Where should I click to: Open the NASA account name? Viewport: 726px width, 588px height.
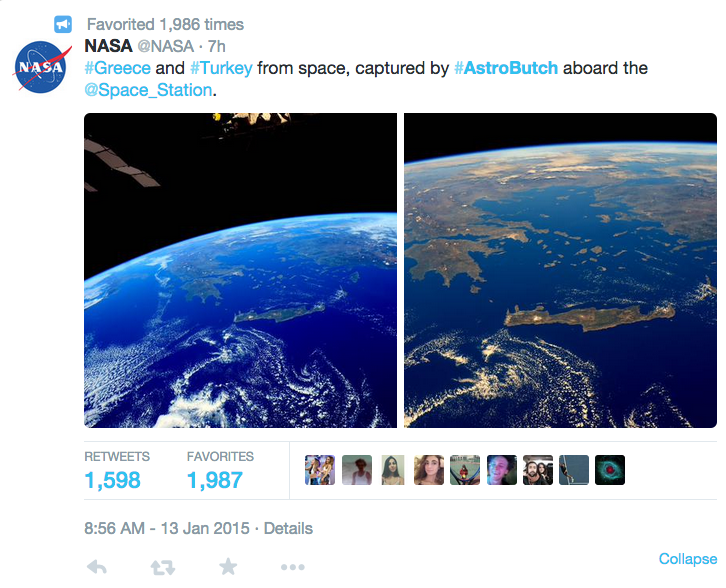(x=108, y=46)
